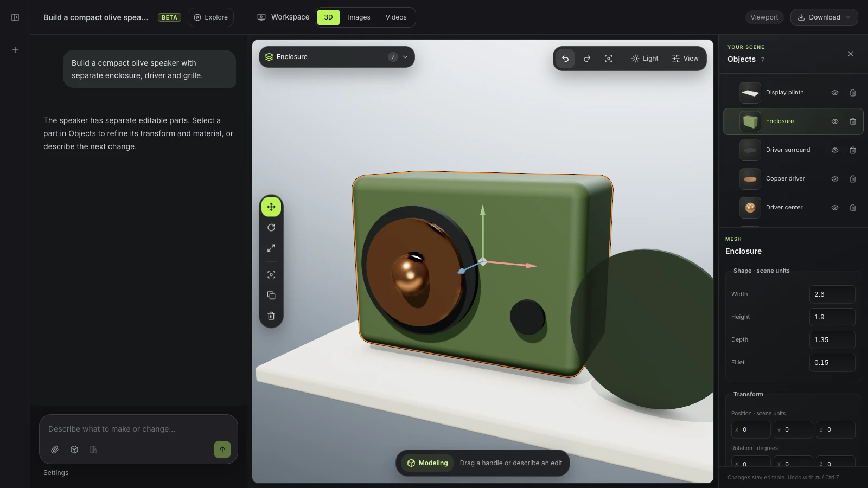Hide the Driver center object
The height and width of the screenshot is (488, 868).
(x=835, y=208)
